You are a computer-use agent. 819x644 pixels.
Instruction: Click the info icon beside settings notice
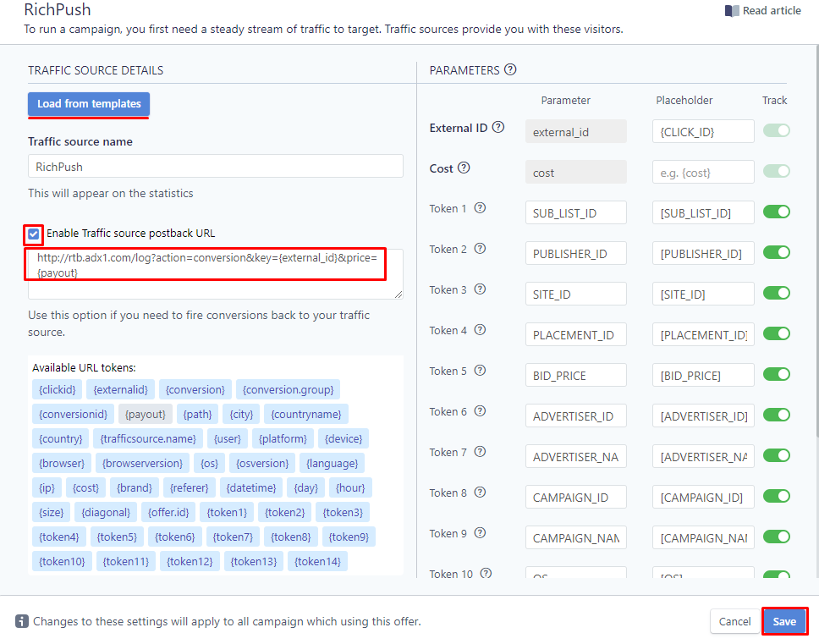click(22, 621)
